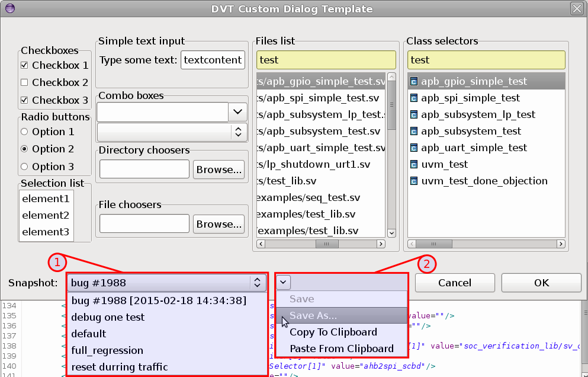Select the class icon for apb_uart_simple_test
The width and height of the screenshot is (588, 377).
point(413,148)
